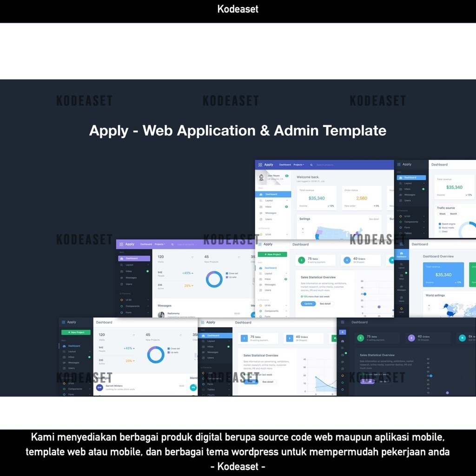Click 2,560 Order status card
This screenshot has height=476, width=476.
362,198
